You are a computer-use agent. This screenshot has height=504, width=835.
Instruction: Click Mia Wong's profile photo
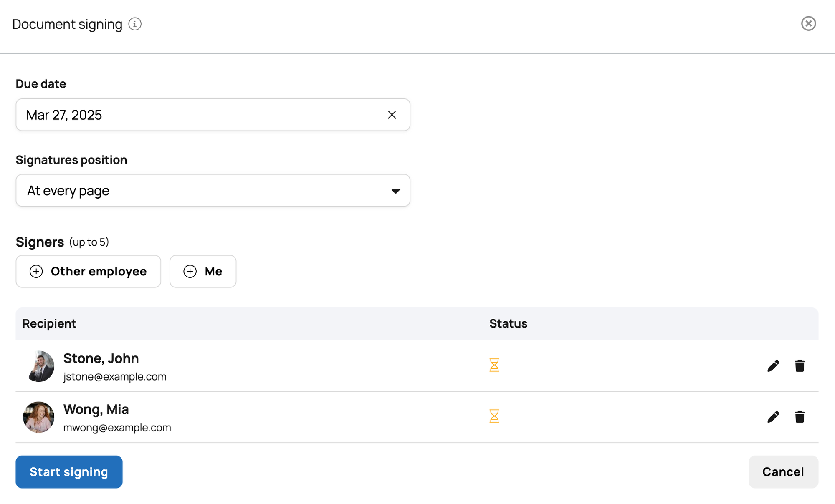39,417
